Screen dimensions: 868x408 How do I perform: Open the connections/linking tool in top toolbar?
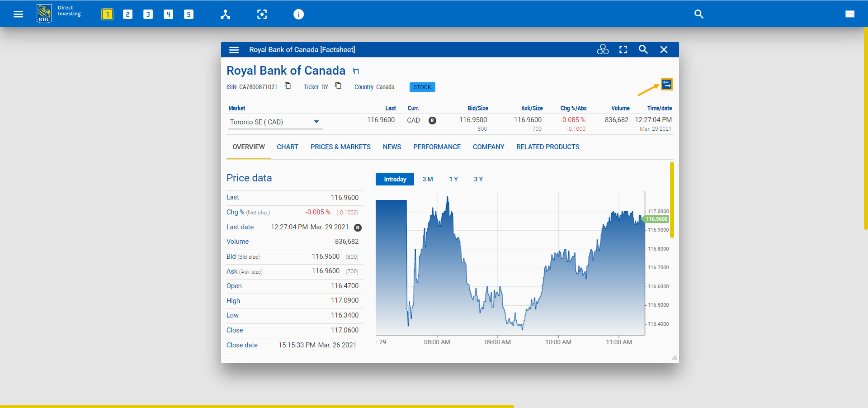[x=225, y=14]
